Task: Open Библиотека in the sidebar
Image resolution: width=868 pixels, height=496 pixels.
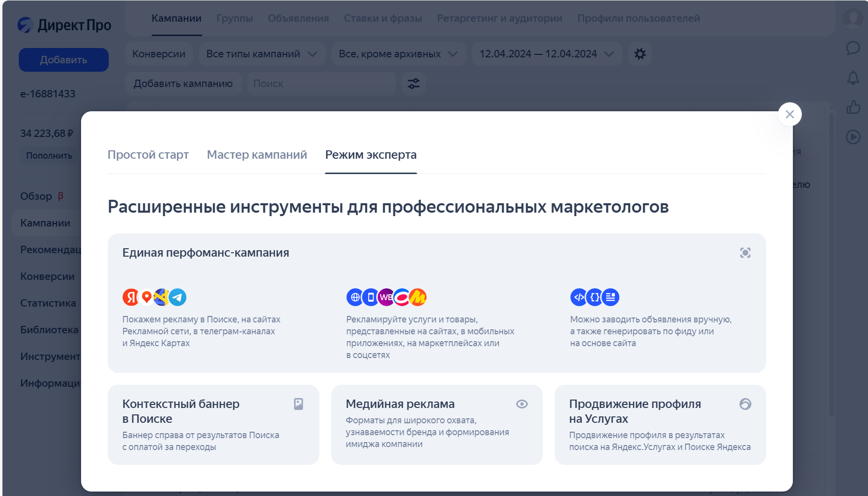Action: 49,330
